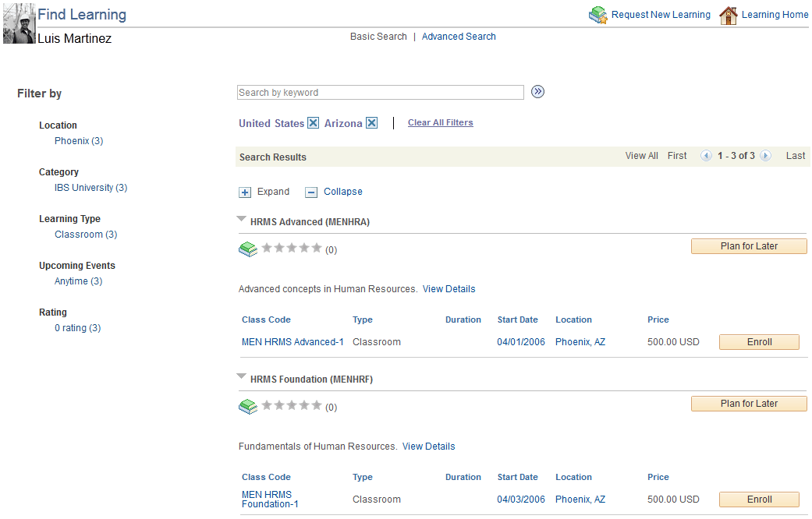Viewport: 812px width, 519px height.
Task: Open Learning Home via the house icon
Action: pyautogui.click(x=729, y=14)
